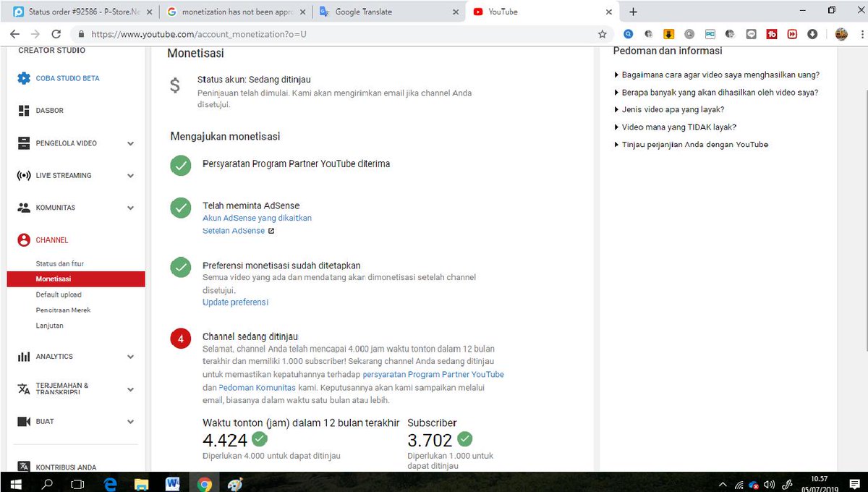Screen dimensions: 868x492
Task: Click the Komunitas people icon
Action: click(24, 208)
